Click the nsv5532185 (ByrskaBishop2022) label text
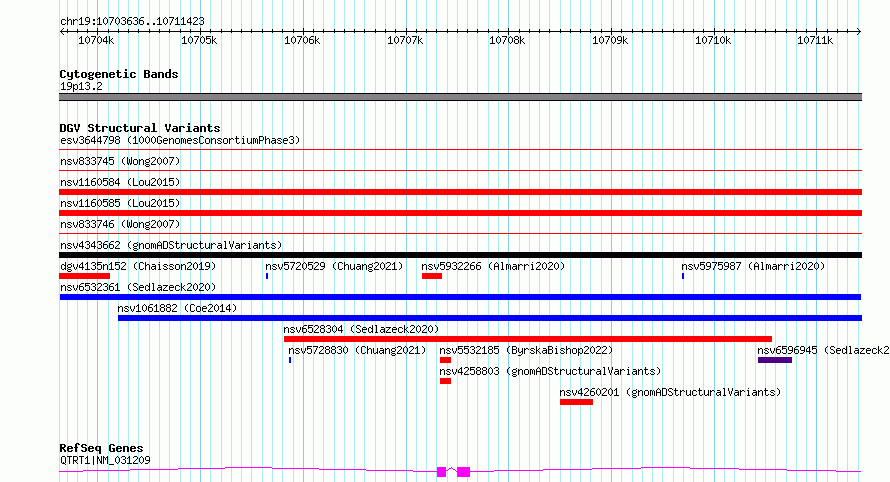This screenshot has height=482, width=890. [526, 350]
